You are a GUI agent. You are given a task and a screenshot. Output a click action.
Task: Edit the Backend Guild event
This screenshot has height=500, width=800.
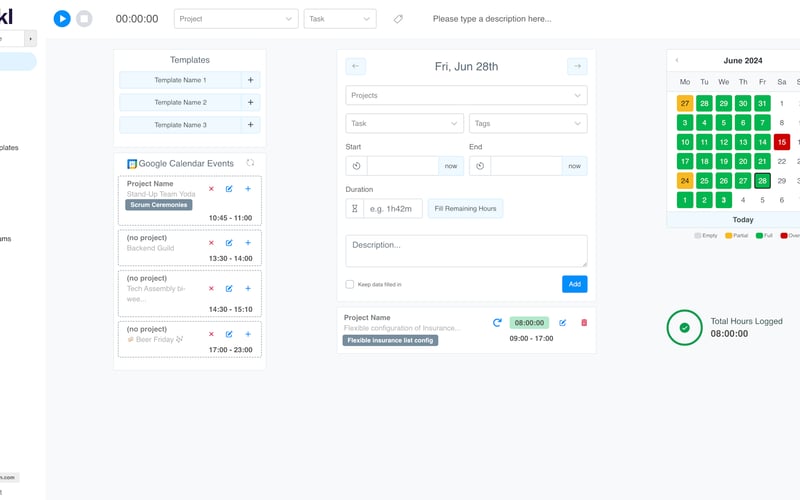click(x=229, y=243)
